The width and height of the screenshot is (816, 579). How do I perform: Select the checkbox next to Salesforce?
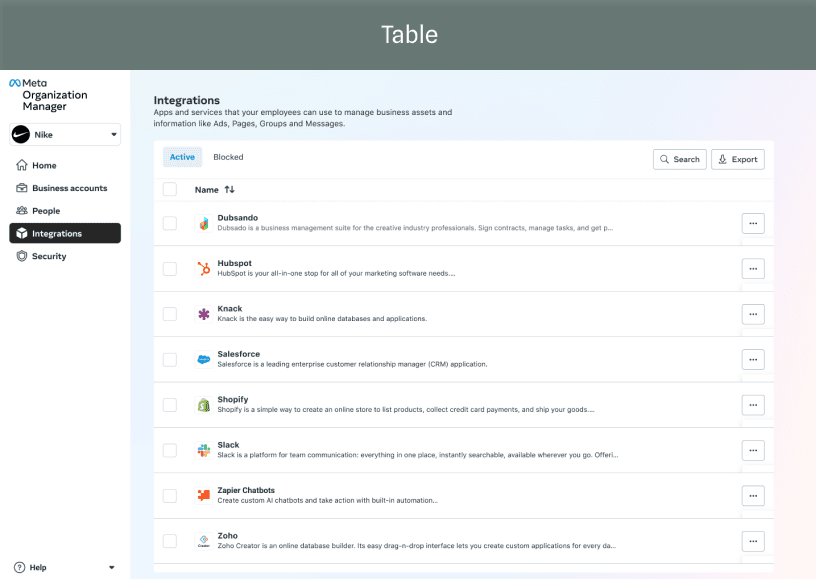[x=170, y=359]
